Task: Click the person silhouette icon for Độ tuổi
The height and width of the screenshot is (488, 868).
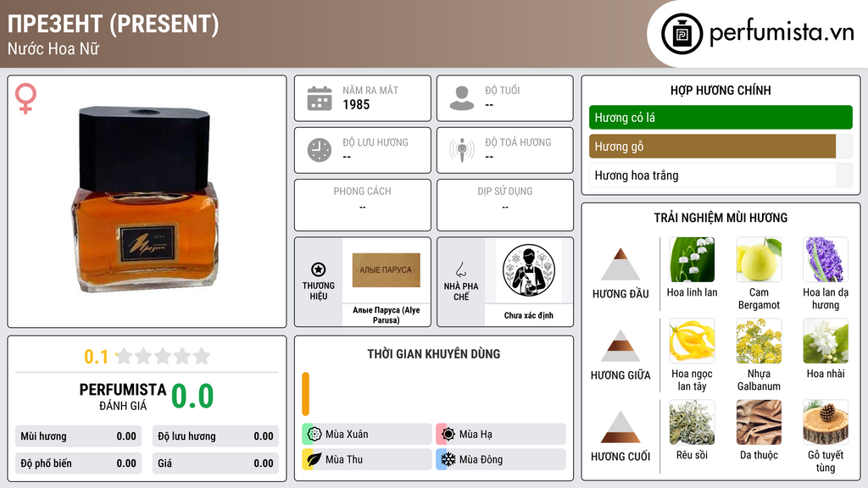Action: pyautogui.click(x=462, y=98)
